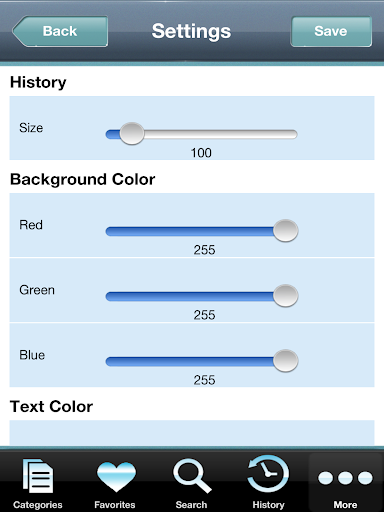This screenshot has height=512, width=384.
Task: Click the History Size slider knob
Action: click(132, 133)
